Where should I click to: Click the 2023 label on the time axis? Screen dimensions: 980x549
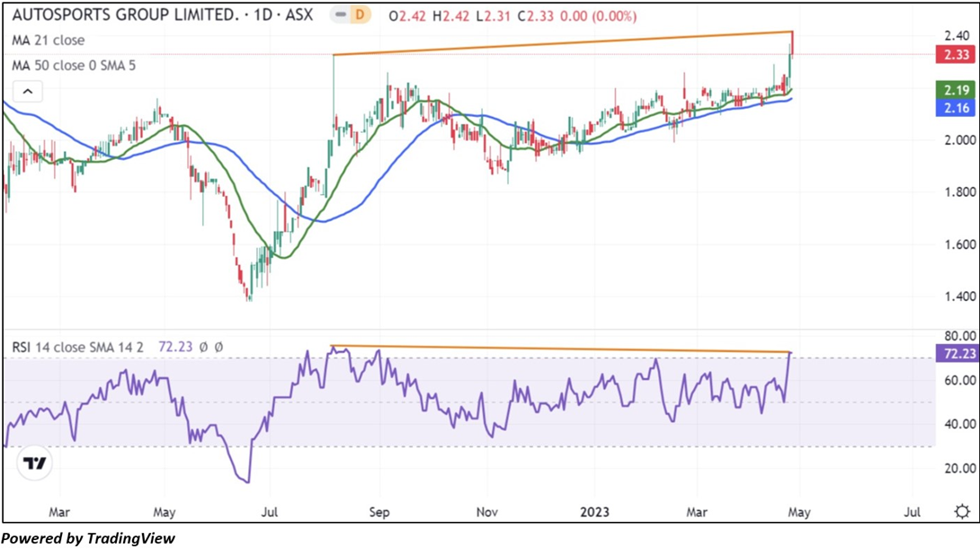point(594,512)
